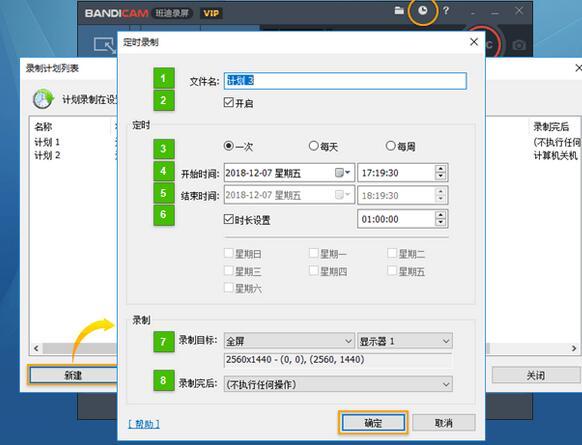Viewport: 582px width, 445px height.
Task: Click the schedule list clock icon
Action: pos(43,99)
